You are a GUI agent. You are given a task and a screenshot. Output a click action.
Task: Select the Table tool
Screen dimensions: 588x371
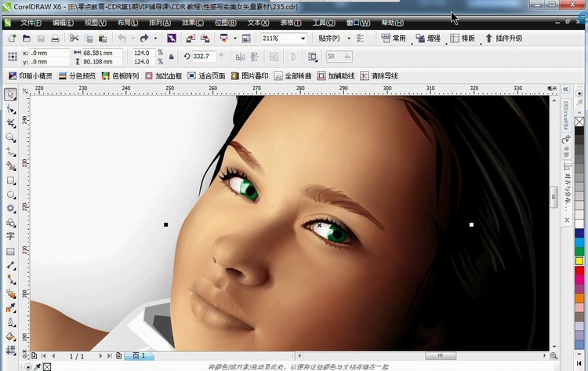coord(10,251)
